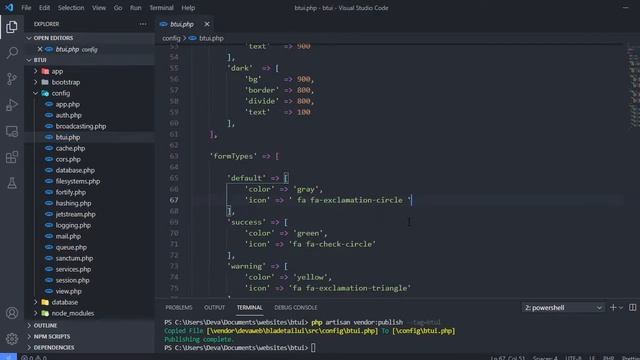The image size is (640, 360).
Task: Open the Search view in activity bar
Action: 12,53
